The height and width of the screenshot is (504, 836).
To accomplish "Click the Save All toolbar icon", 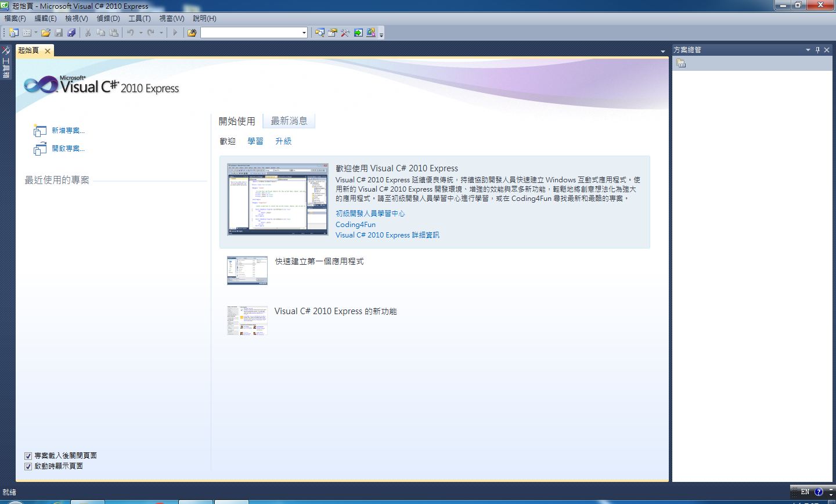I will point(71,33).
